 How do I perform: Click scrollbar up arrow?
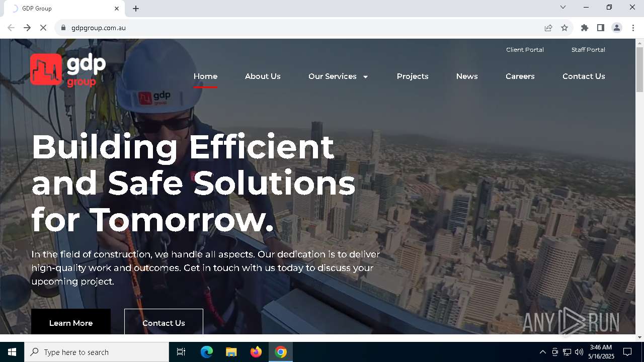point(639,43)
